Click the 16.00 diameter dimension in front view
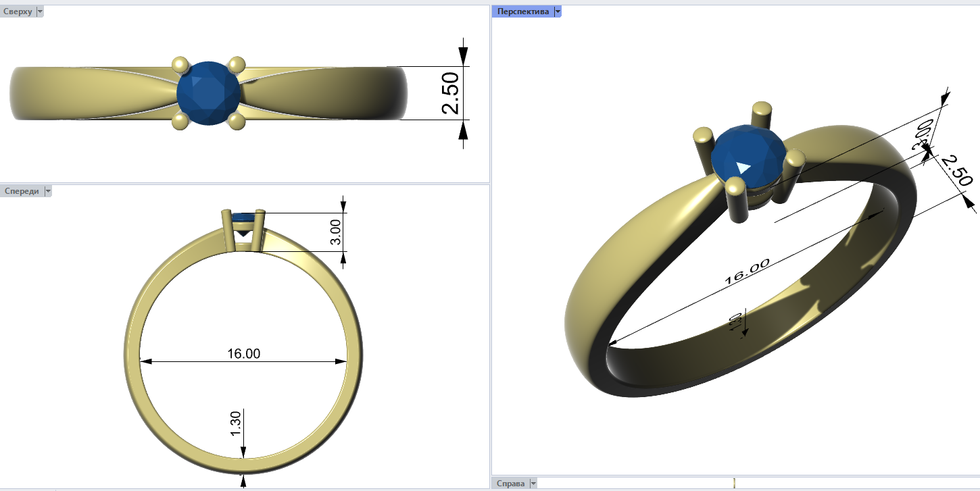This screenshot has width=980, height=491. [243, 353]
